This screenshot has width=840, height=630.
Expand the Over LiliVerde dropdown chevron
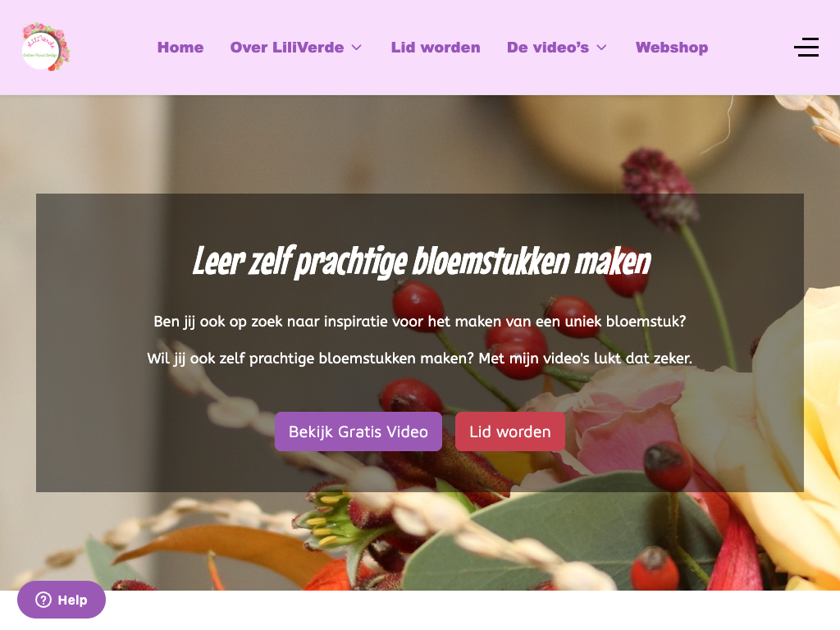(x=356, y=48)
